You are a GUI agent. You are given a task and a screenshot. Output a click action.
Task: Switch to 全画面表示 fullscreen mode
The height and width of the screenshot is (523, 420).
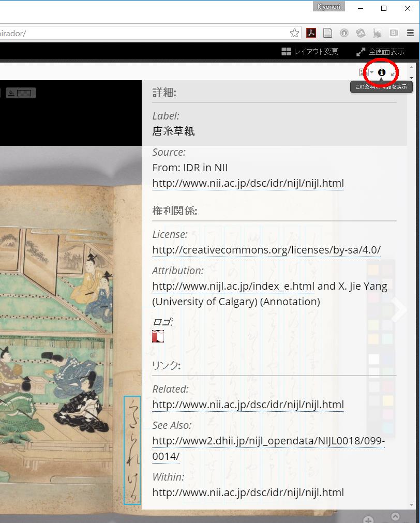(x=380, y=52)
